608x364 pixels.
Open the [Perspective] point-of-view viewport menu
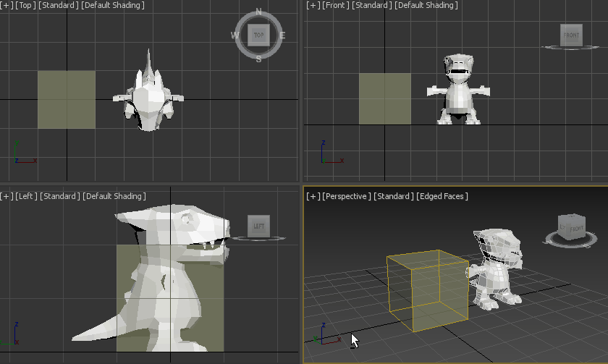[347, 197]
